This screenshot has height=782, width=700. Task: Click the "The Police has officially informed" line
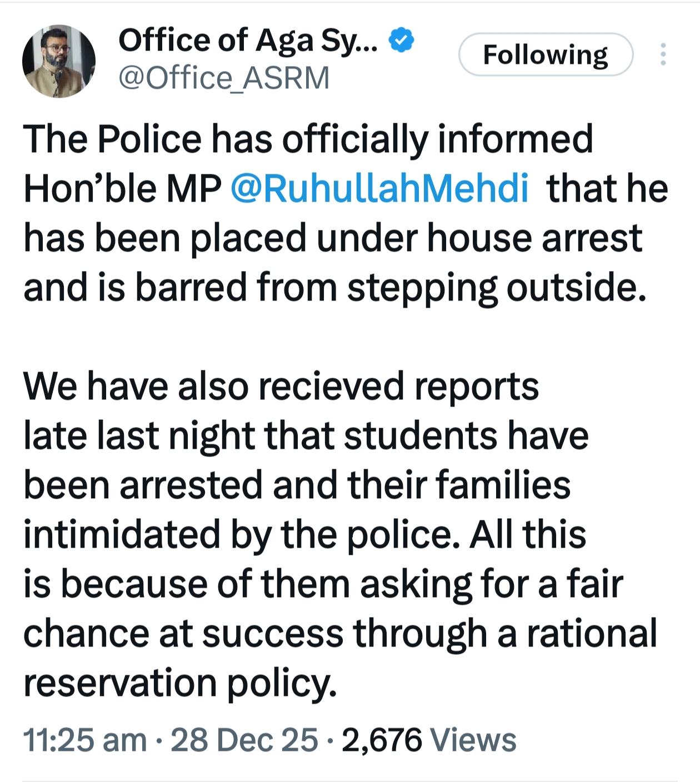click(307, 139)
